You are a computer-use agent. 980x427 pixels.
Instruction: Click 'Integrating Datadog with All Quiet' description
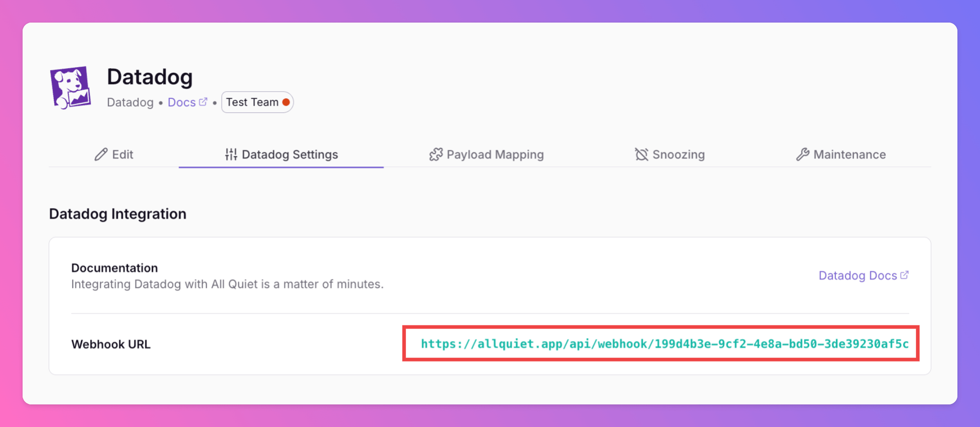pyautogui.click(x=227, y=284)
